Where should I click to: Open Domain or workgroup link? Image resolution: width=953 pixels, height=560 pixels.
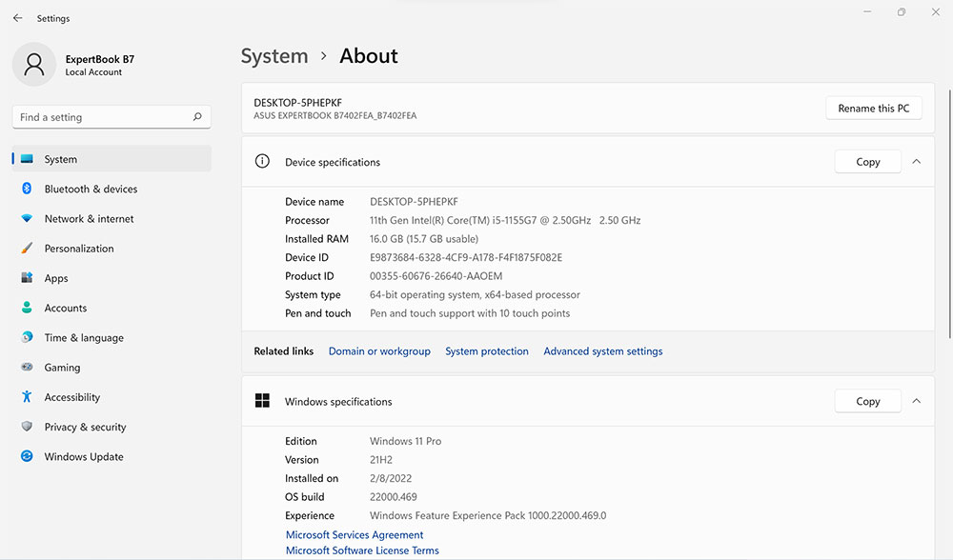[x=379, y=351]
